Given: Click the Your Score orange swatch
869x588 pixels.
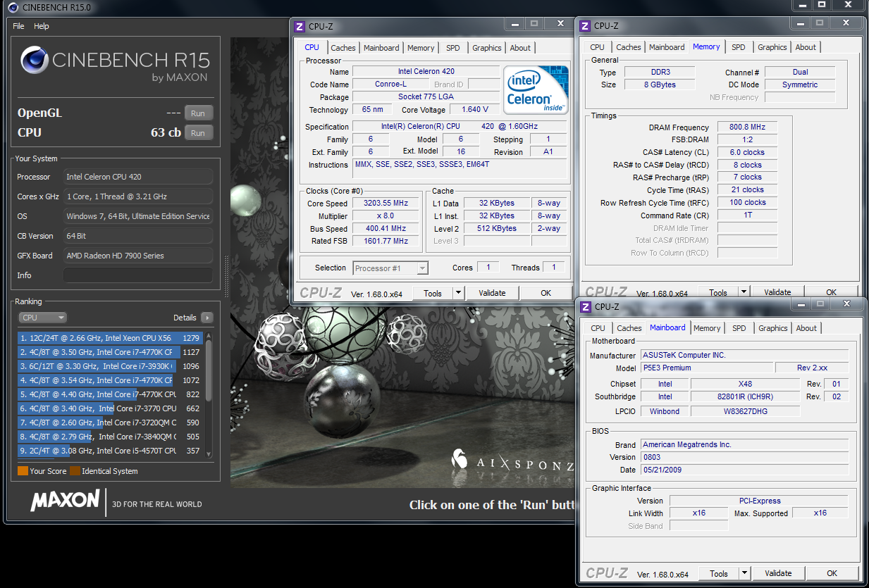Looking at the screenshot, I should tap(23, 471).
